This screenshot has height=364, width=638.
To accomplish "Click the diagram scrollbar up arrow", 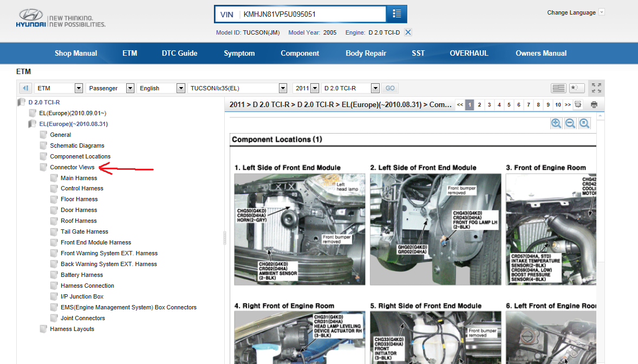I will 600,117.
